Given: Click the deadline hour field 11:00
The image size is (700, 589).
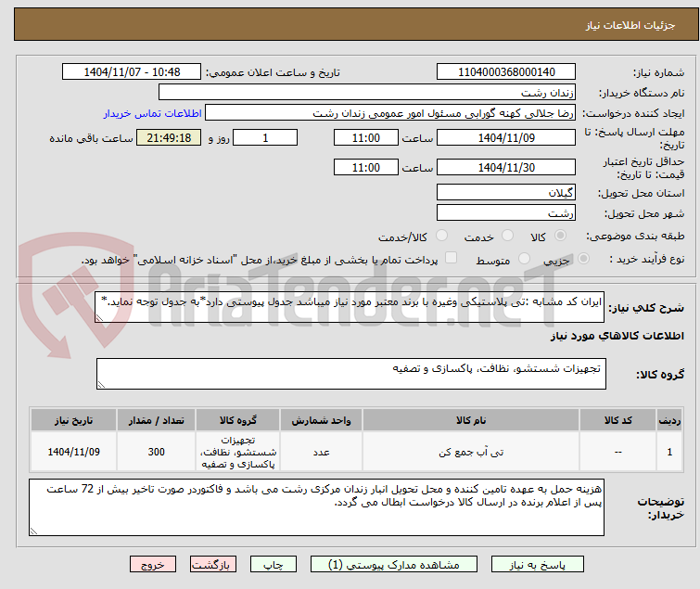Looking at the screenshot, I should point(366,137).
